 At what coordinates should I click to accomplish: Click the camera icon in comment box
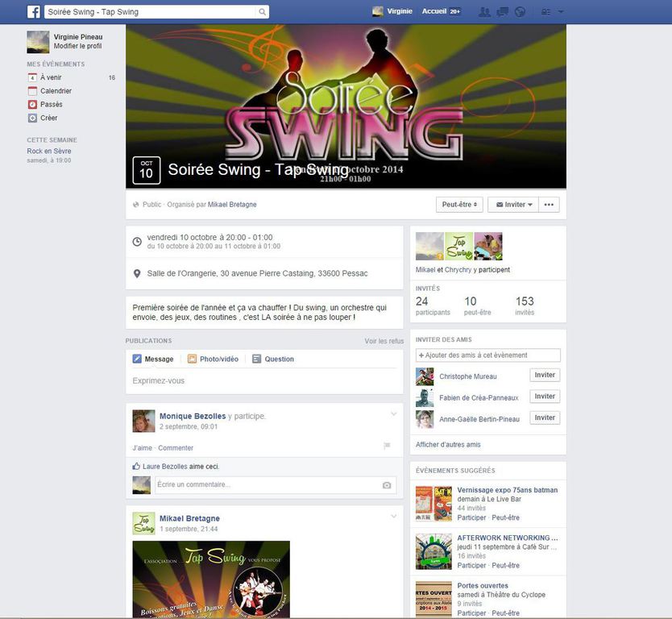pyautogui.click(x=387, y=485)
